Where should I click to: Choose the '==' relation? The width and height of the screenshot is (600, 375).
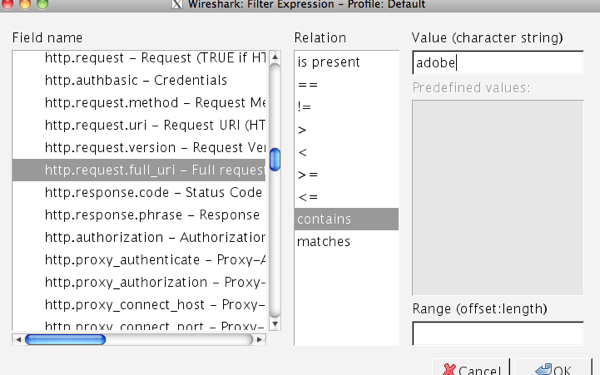point(346,85)
